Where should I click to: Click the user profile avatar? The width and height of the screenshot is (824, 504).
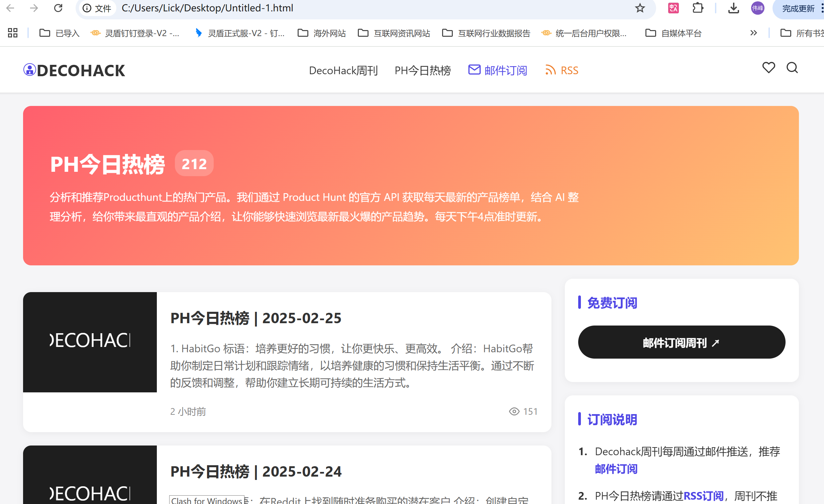point(757,8)
